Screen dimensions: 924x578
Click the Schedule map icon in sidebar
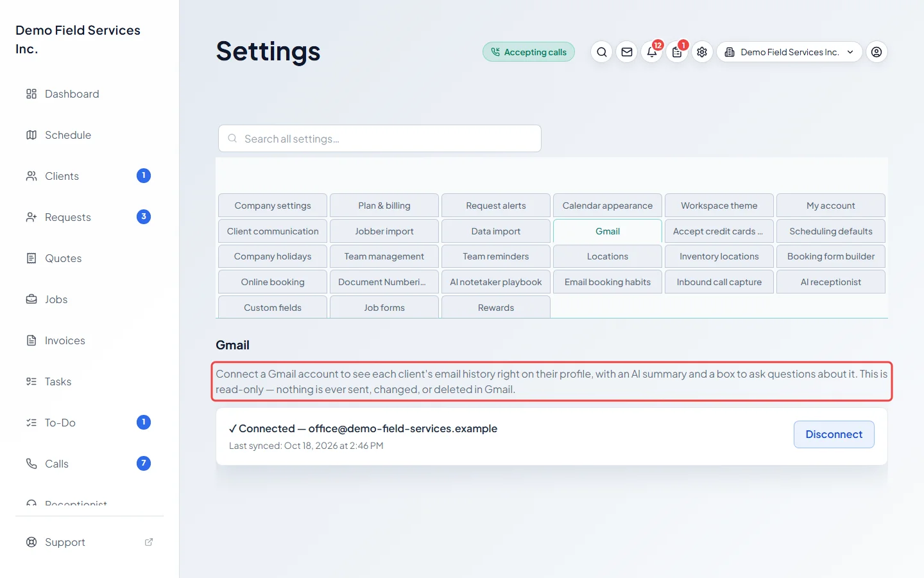click(x=31, y=135)
